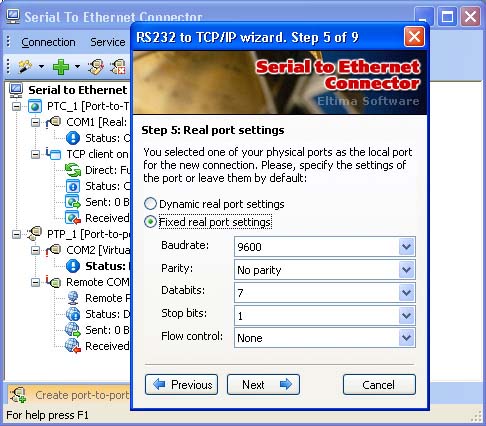Screen dimensions: 486x426
Task: Click the COM1 serial port icon
Action: point(53,122)
